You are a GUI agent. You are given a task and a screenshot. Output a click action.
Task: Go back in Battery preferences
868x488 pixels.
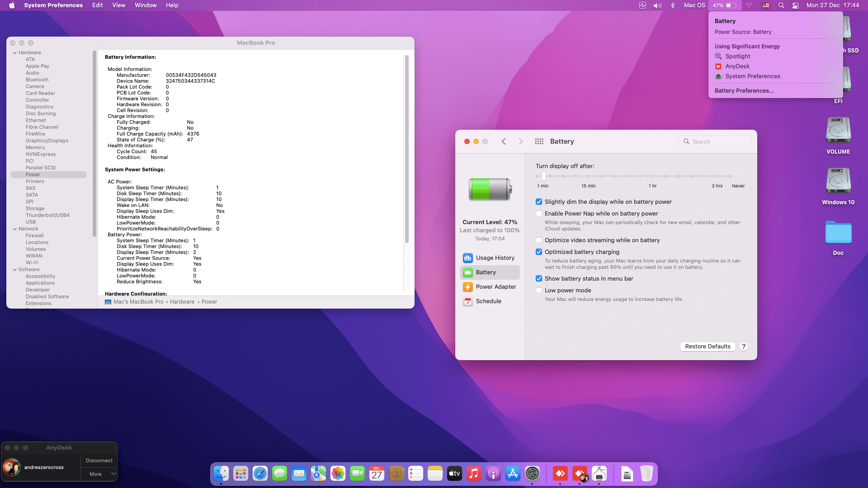pos(504,141)
